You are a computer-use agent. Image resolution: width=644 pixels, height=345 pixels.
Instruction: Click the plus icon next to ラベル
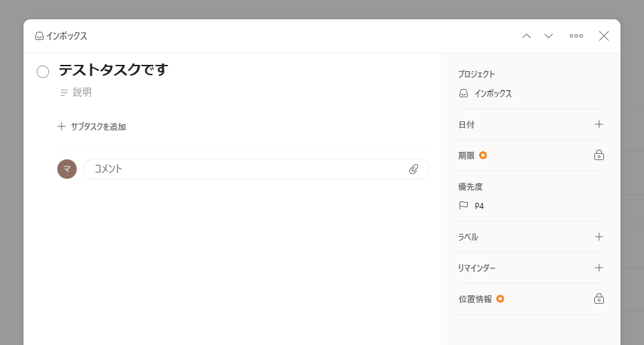pos(599,237)
